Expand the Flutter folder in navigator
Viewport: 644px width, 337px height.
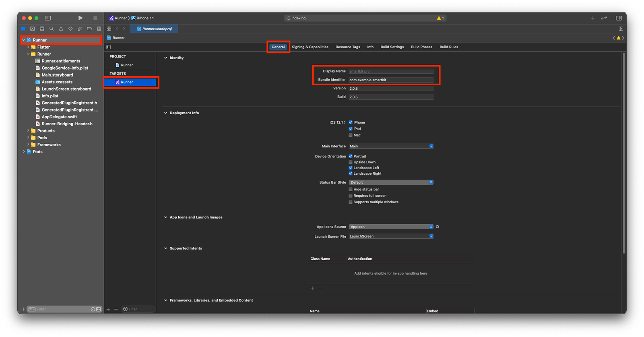28,47
